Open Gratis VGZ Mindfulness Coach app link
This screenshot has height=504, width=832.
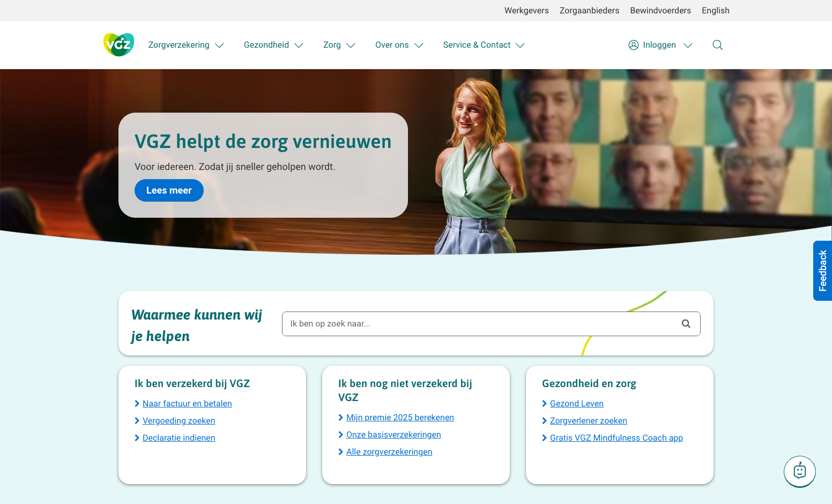coord(616,438)
